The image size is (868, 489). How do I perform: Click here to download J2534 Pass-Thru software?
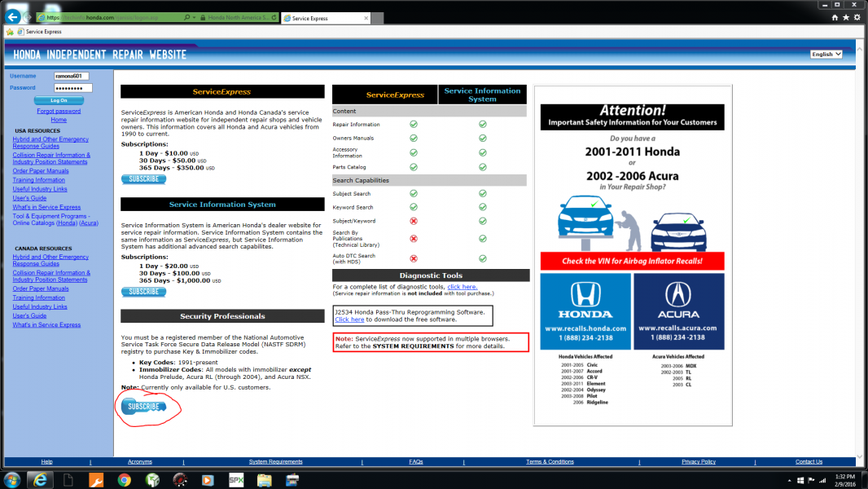click(349, 319)
